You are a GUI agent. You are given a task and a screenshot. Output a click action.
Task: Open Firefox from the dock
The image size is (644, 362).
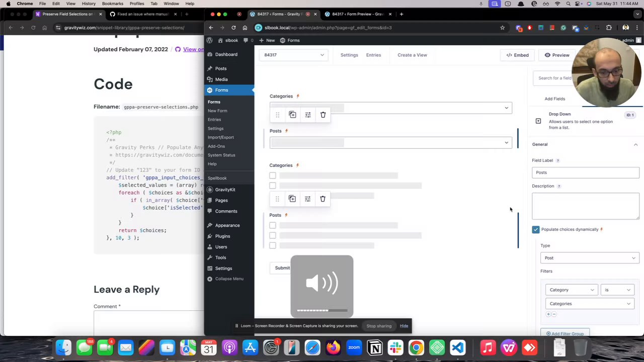coord(333,347)
